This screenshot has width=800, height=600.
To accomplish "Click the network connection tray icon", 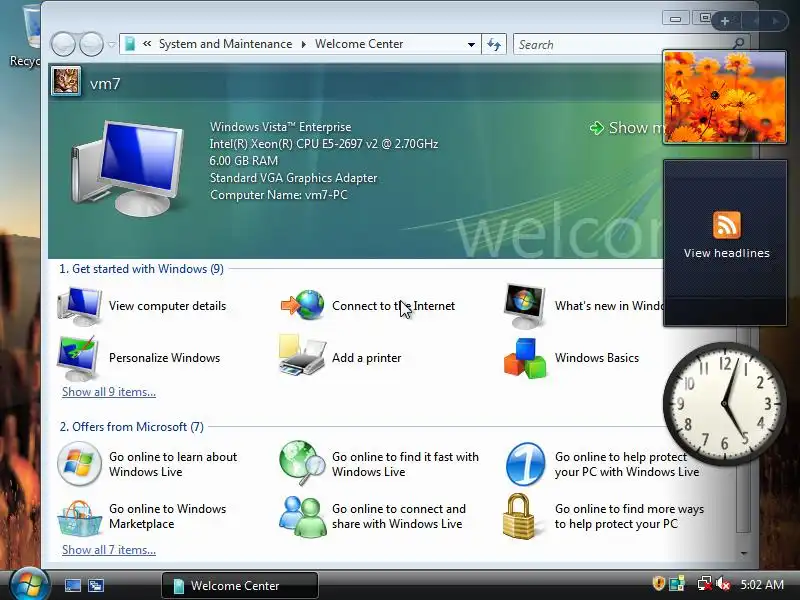I will [705, 583].
